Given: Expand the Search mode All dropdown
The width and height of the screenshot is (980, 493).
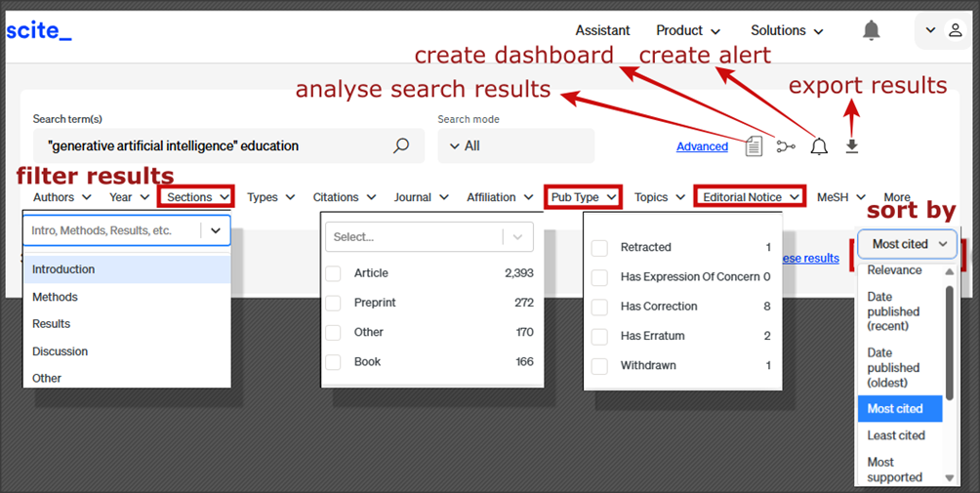Looking at the screenshot, I should click(x=515, y=145).
